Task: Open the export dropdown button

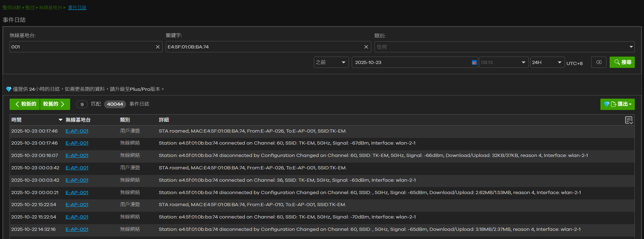Action: click(617, 104)
